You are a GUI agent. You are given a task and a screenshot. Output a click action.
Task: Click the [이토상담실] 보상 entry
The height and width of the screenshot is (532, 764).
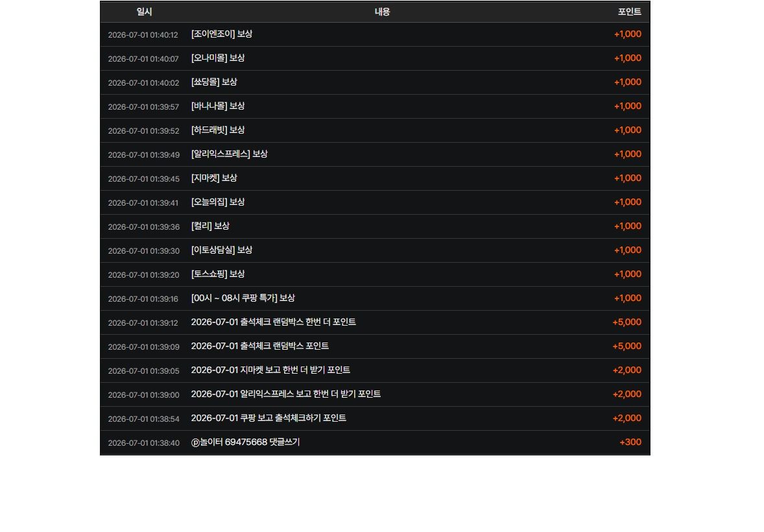pos(222,250)
